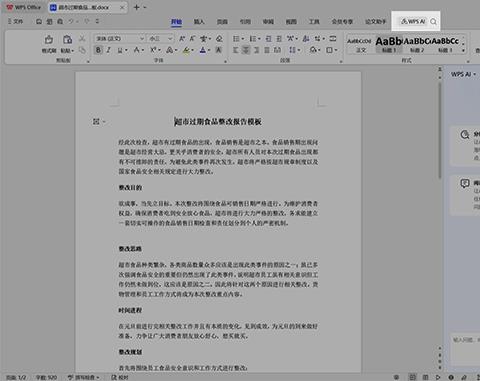The height and width of the screenshot is (381, 480).
Task: Click the Save icon in quick access toolbar
Action: (39, 21)
